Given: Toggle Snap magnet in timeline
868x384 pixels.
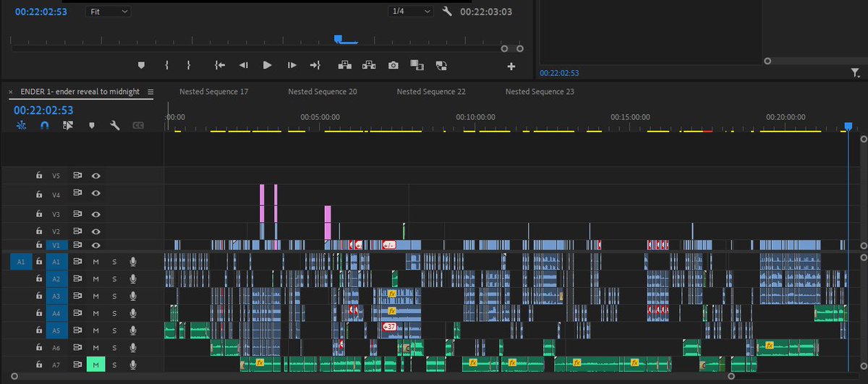Looking at the screenshot, I should [x=44, y=125].
